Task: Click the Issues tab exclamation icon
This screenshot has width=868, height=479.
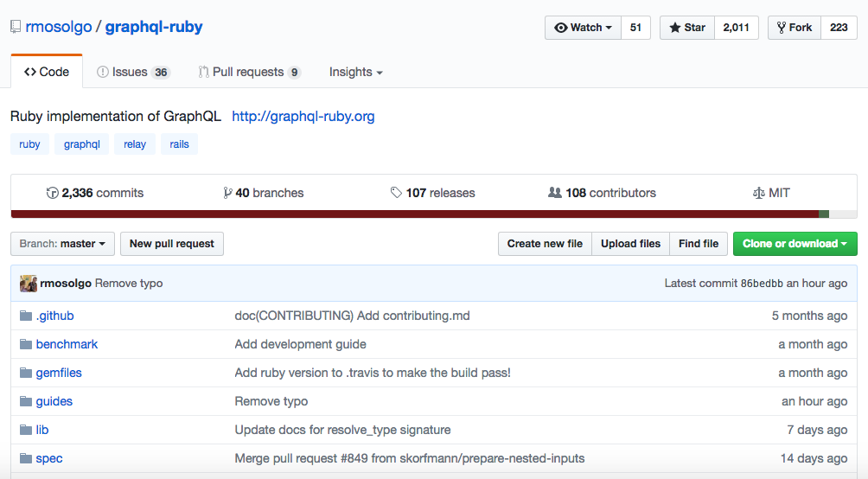Action: [x=102, y=72]
